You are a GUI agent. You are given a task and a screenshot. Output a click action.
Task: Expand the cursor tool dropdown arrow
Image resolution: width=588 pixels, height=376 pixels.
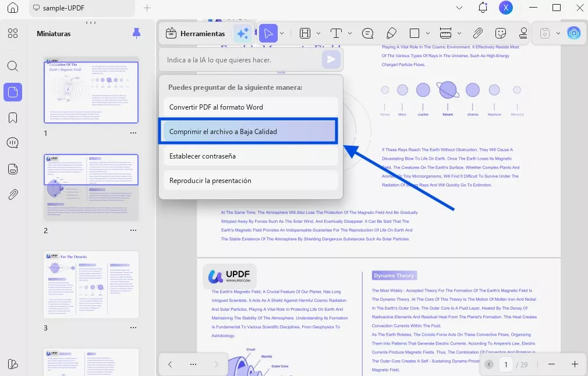[282, 33]
